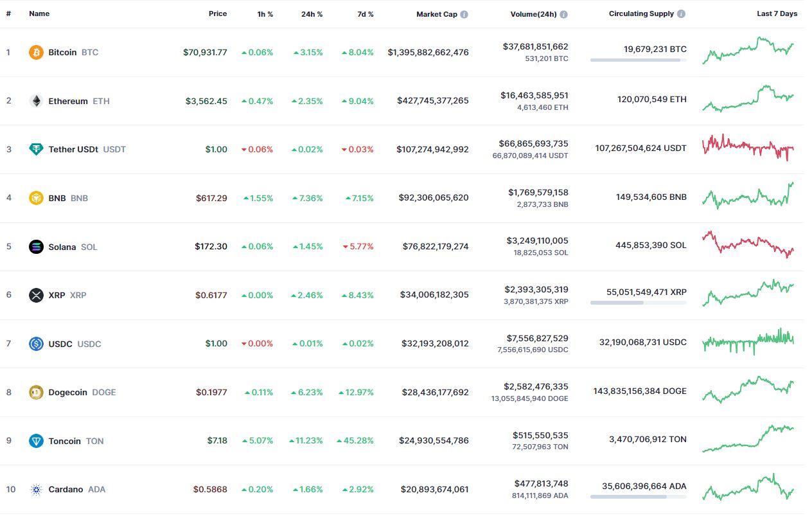The height and width of the screenshot is (518, 812).
Task: Click Toncoin 7d change 45.28%
Action: click(x=355, y=441)
